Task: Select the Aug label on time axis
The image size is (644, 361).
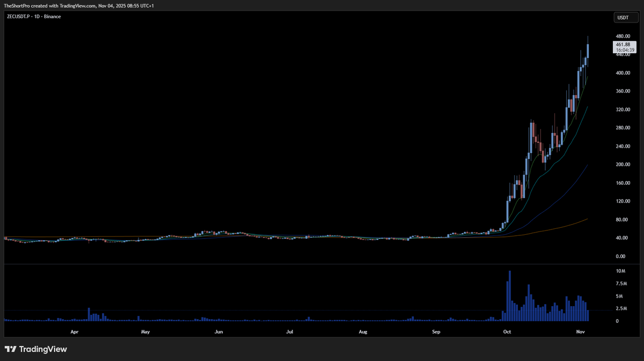Action: [363, 332]
